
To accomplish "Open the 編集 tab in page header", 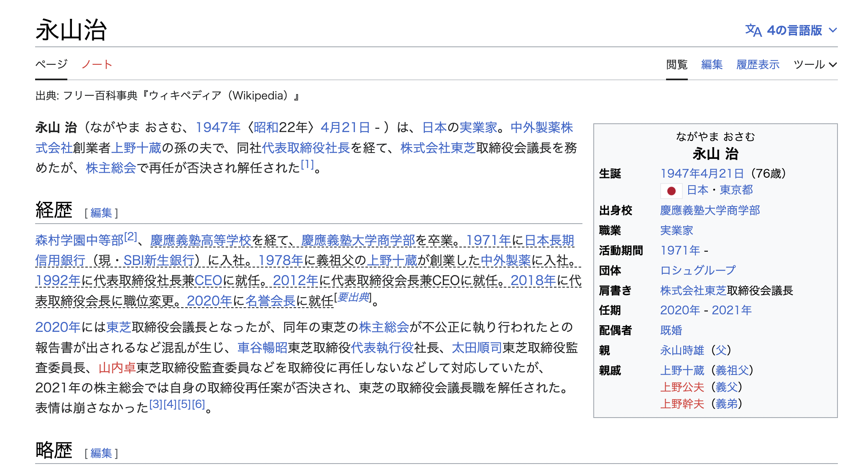I will [712, 64].
